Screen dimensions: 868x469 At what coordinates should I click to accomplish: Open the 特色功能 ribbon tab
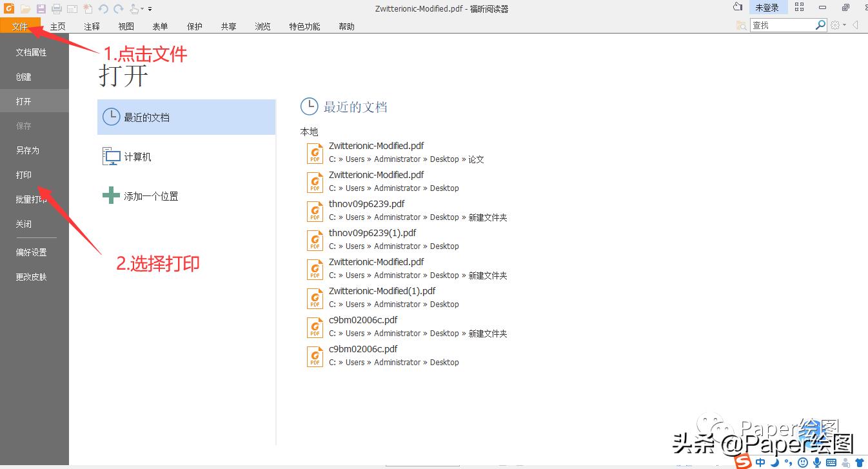[x=304, y=26]
